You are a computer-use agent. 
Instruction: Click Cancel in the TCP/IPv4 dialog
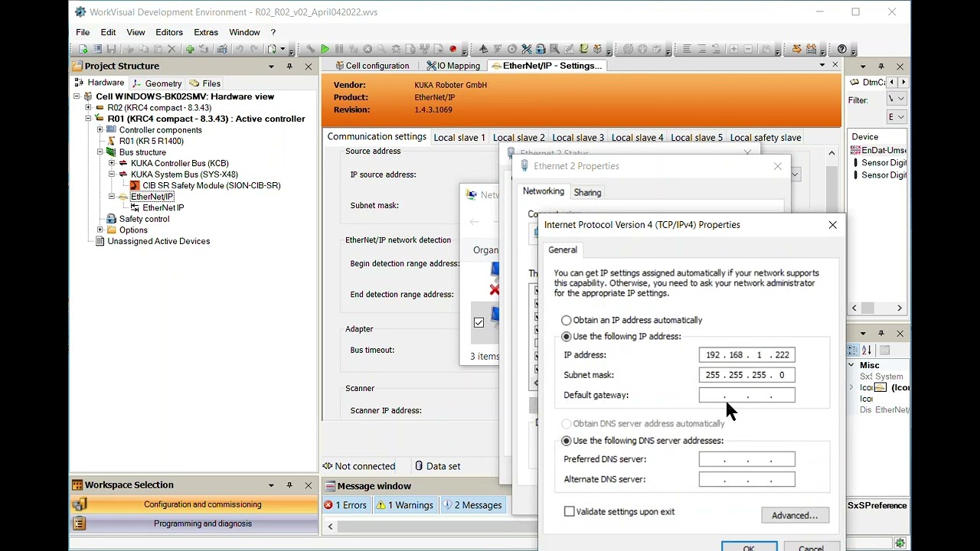pos(811,546)
